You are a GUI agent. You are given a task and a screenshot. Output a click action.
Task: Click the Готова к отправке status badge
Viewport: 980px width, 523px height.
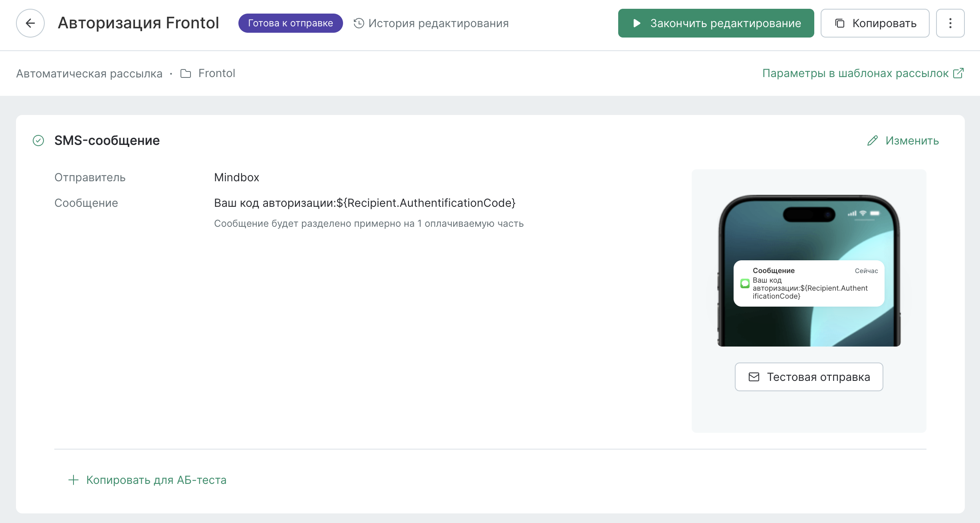290,23
